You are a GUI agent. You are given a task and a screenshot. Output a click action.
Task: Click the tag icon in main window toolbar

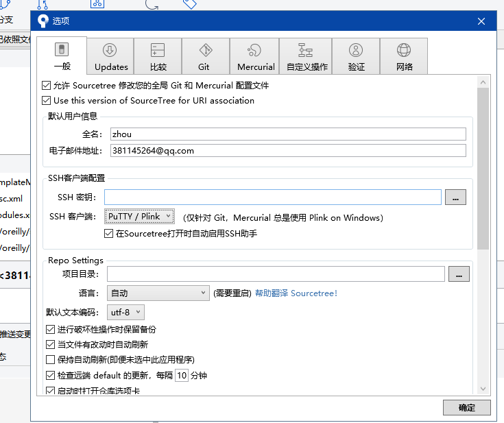190,4
